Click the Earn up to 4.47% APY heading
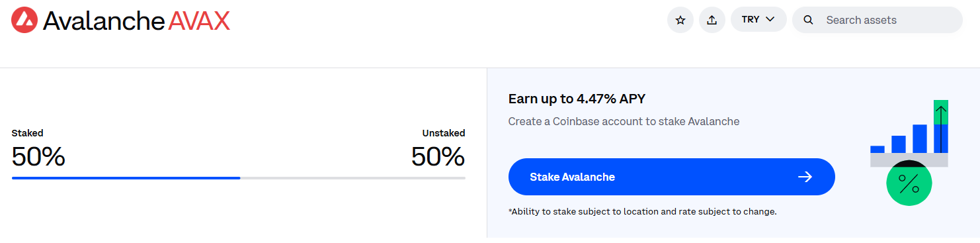The height and width of the screenshot is (243, 980). coord(577,99)
